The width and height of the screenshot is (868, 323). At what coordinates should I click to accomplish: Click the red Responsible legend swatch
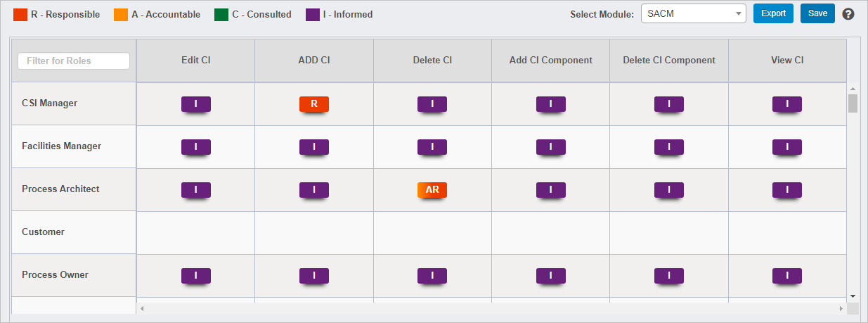click(x=20, y=15)
